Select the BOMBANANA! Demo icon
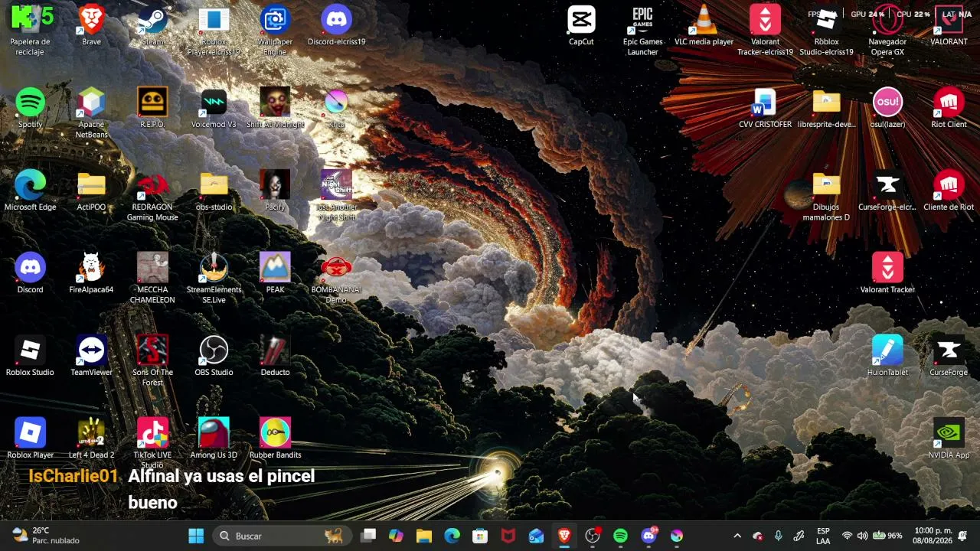 [336, 279]
